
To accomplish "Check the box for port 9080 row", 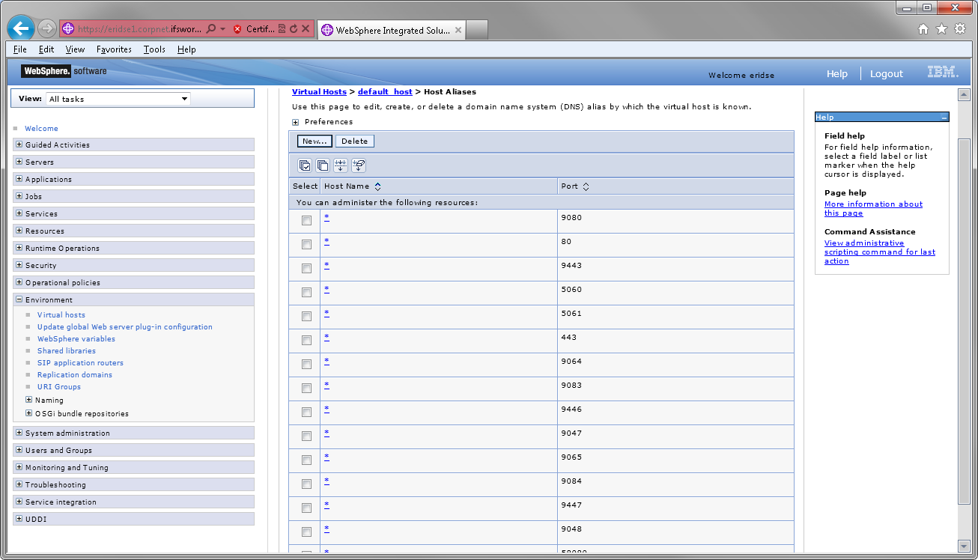I will point(306,220).
